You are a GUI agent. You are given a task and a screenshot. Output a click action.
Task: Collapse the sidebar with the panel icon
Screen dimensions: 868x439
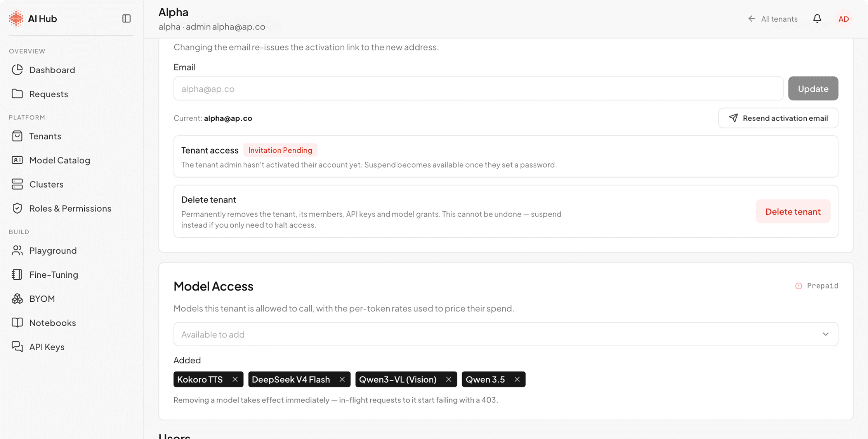point(126,19)
